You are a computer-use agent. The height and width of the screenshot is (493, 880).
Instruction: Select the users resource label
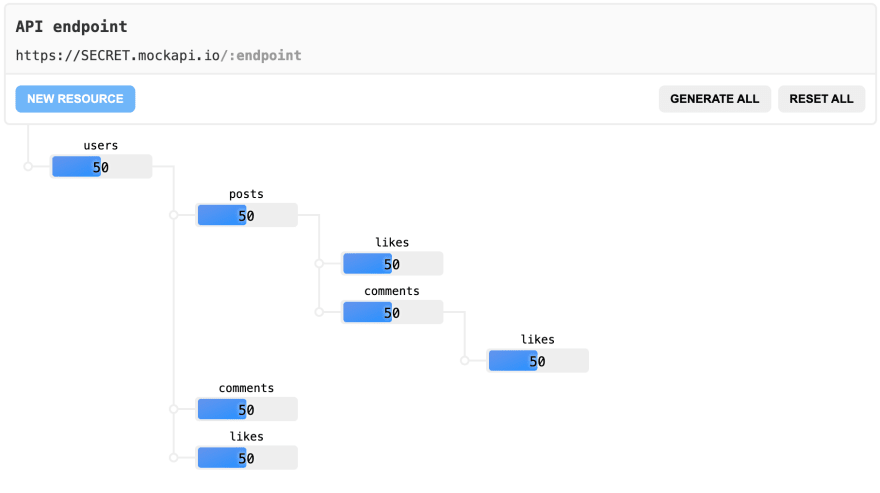[101, 146]
